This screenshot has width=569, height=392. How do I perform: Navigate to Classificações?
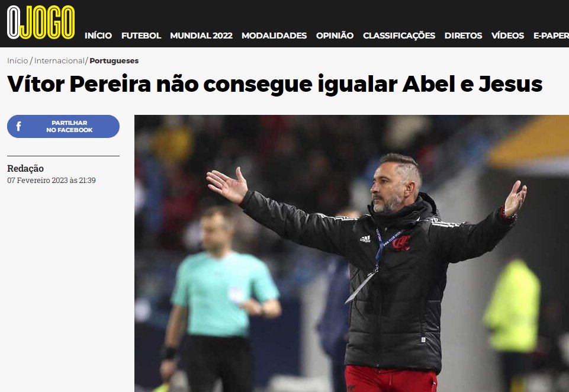click(399, 36)
